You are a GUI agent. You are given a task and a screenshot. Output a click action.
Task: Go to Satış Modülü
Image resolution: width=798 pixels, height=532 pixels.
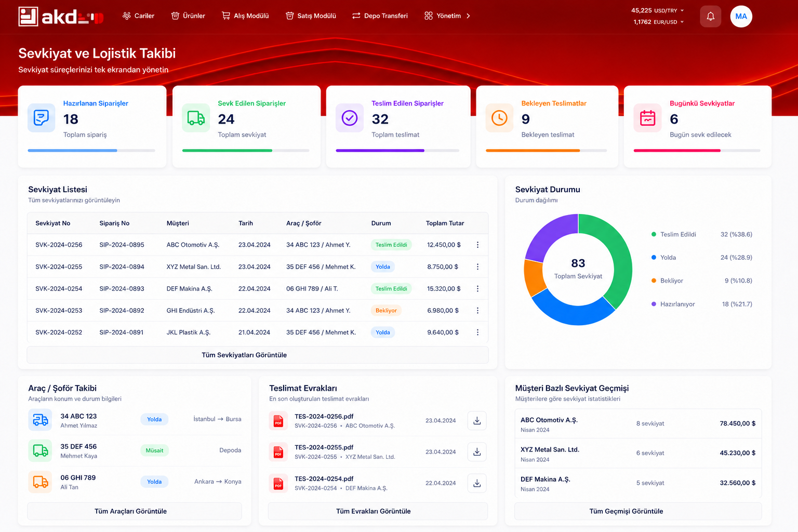[x=311, y=16]
